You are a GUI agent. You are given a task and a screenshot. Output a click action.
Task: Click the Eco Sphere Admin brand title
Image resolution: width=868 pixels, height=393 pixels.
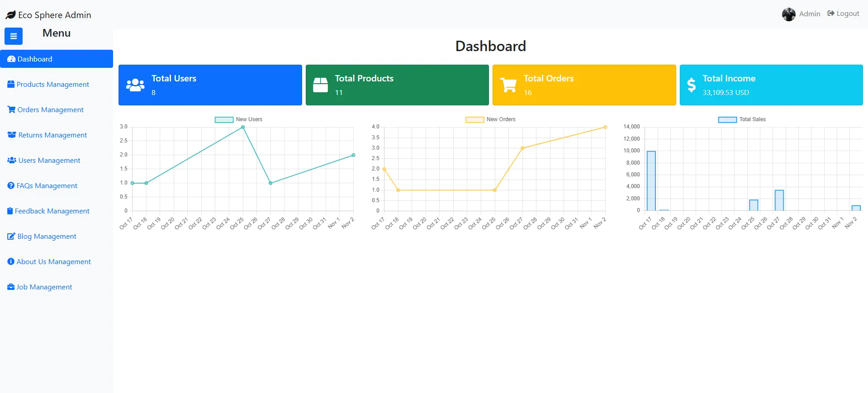click(54, 15)
